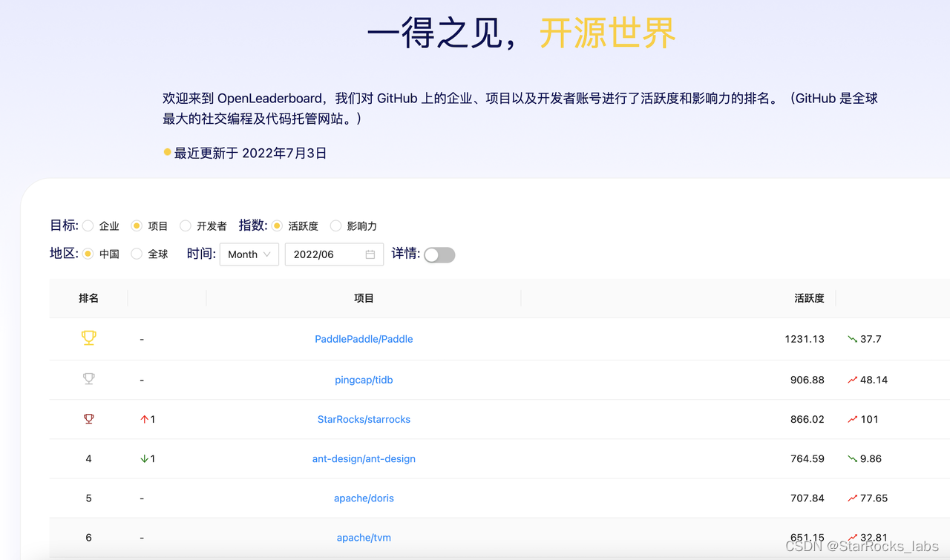Viewport: 950px width, 560px height.
Task: Click the activity value 866.02
Action: pos(807,419)
